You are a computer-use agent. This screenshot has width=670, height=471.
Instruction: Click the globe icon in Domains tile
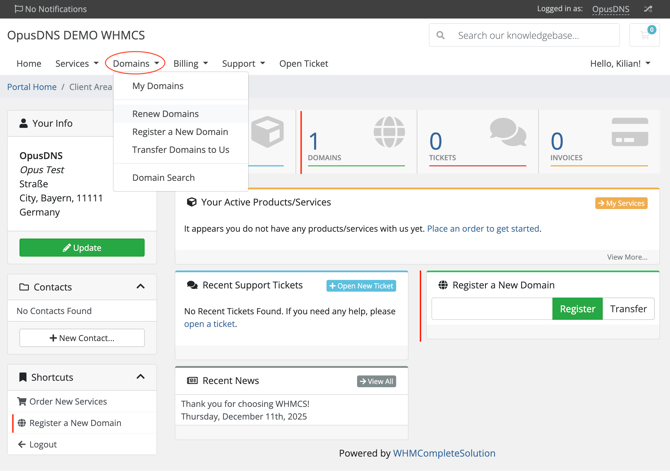click(x=389, y=132)
